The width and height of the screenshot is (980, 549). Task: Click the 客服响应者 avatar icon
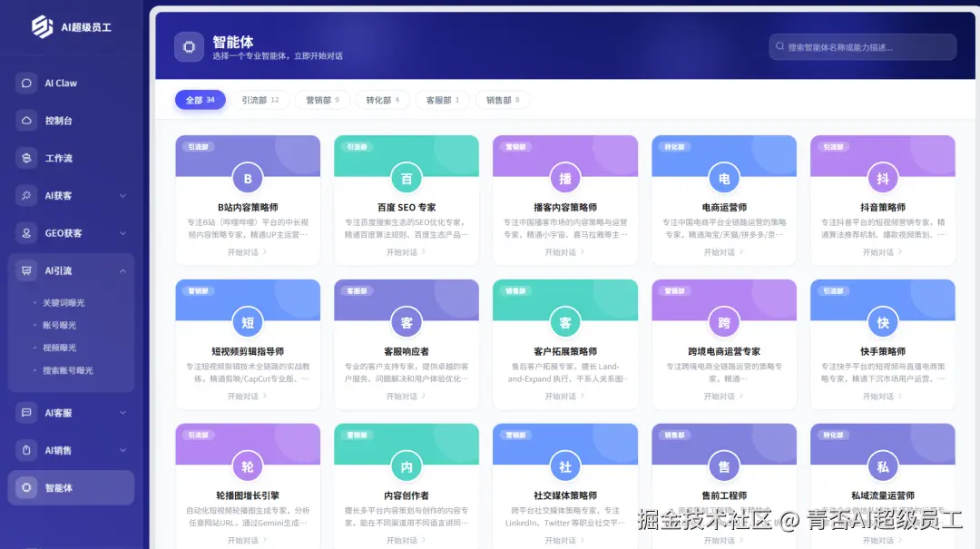(407, 322)
